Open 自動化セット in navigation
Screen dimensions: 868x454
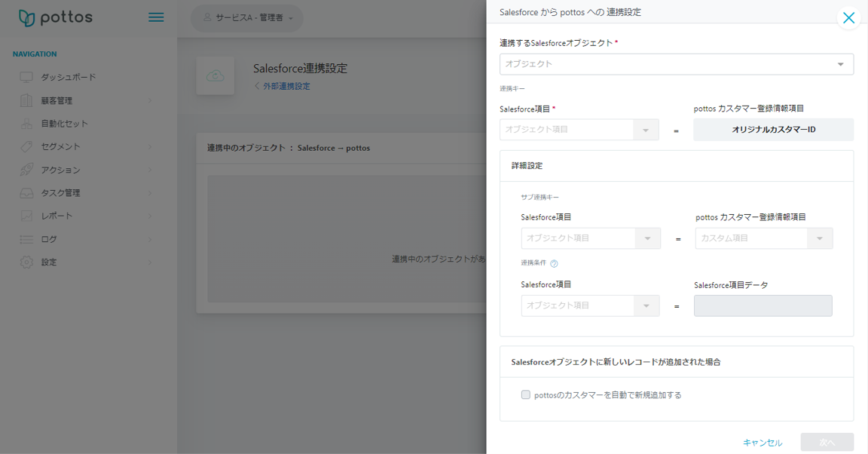click(x=65, y=124)
